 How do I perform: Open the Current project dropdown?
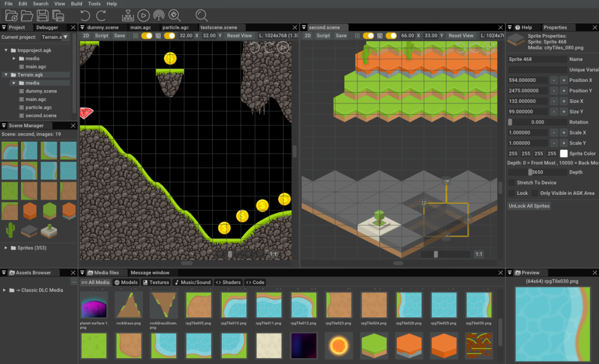pos(55,37)
